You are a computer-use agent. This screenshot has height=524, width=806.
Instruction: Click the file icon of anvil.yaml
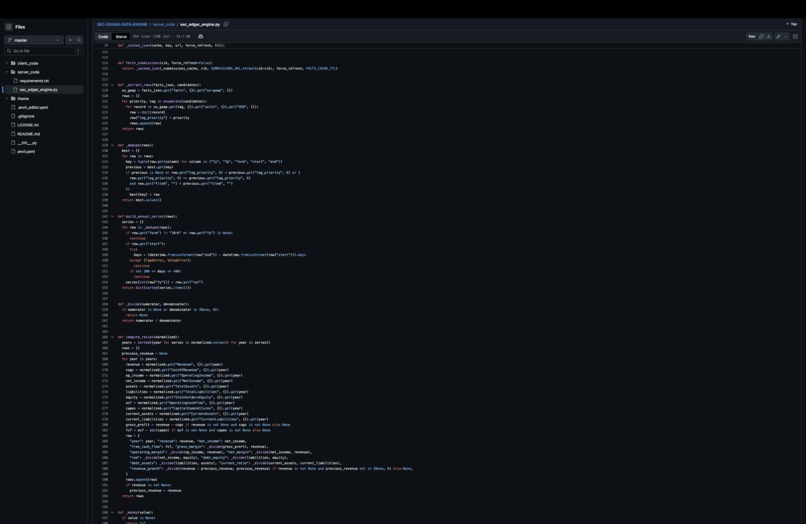coord(13,152)
